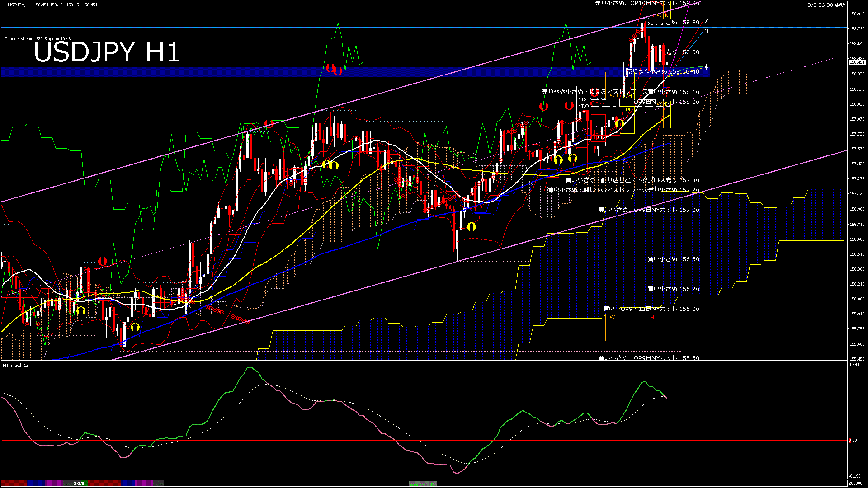Select first purple bottom bar segment

click(54, 483)
